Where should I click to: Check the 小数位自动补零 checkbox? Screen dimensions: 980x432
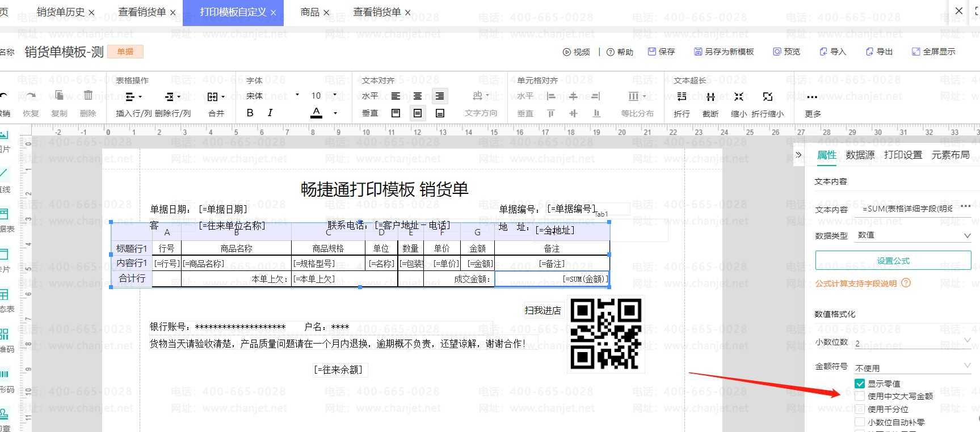click(860, 422)
